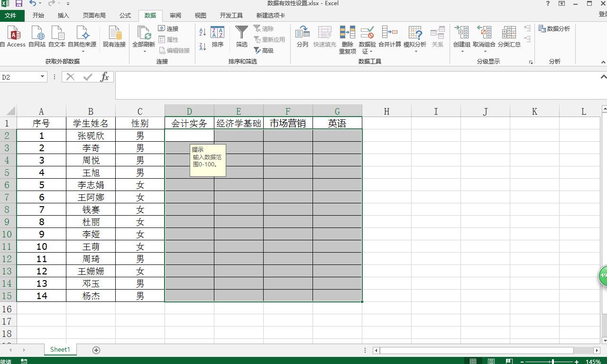Image resolution: width=607 pixels, height=364 pixels.
Task: Click in the formula bar input
Action: 357,85
